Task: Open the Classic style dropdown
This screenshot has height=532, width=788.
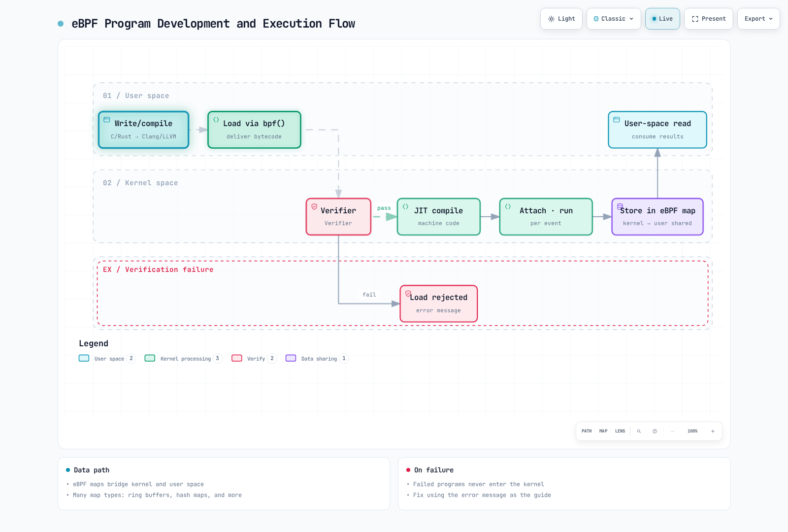Action: (614, 19)
